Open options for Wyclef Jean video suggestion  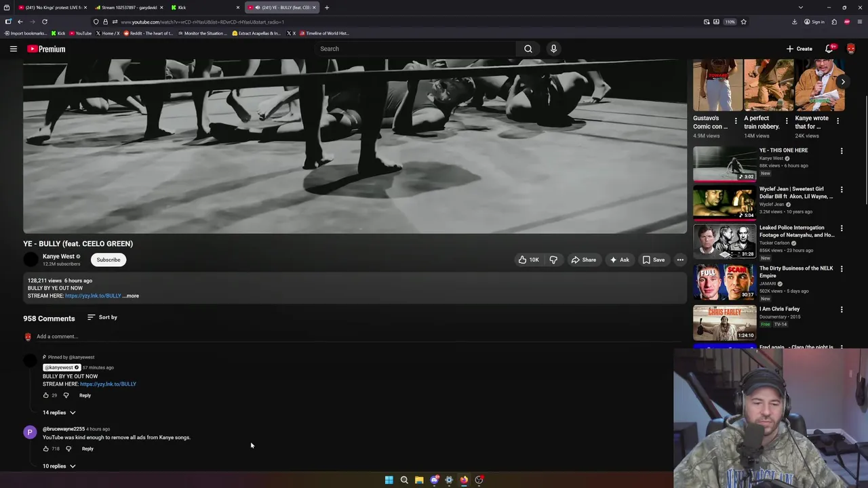pos(842,190)
